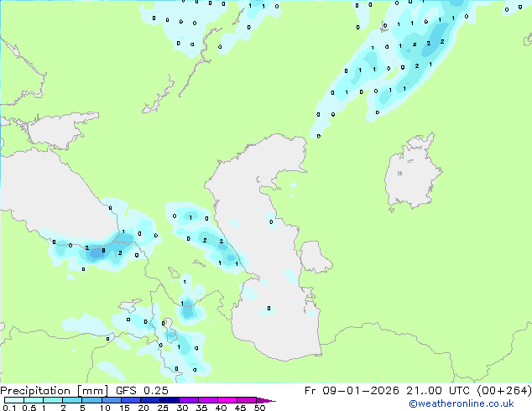Pick the 15–20 mm blue legend swatch
Viewport: 532px width, 411px height.
click(x=131, y=400)
